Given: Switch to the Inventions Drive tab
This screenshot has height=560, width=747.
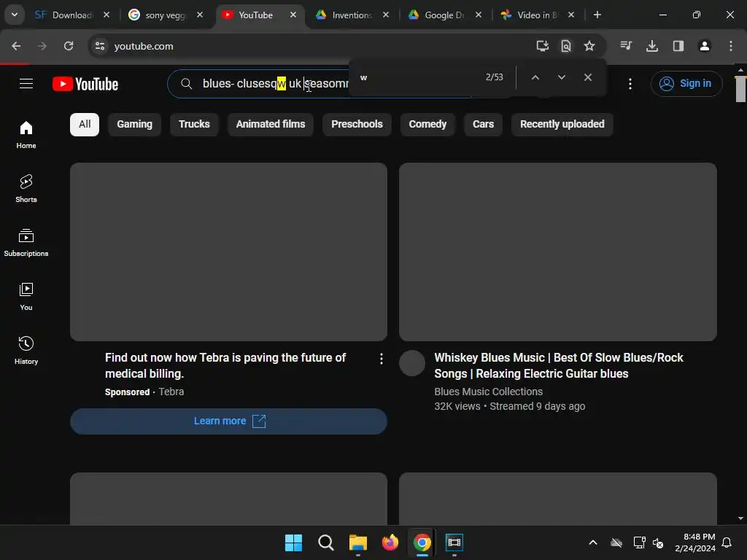Looking at the screenshot, I should point(352,15).
